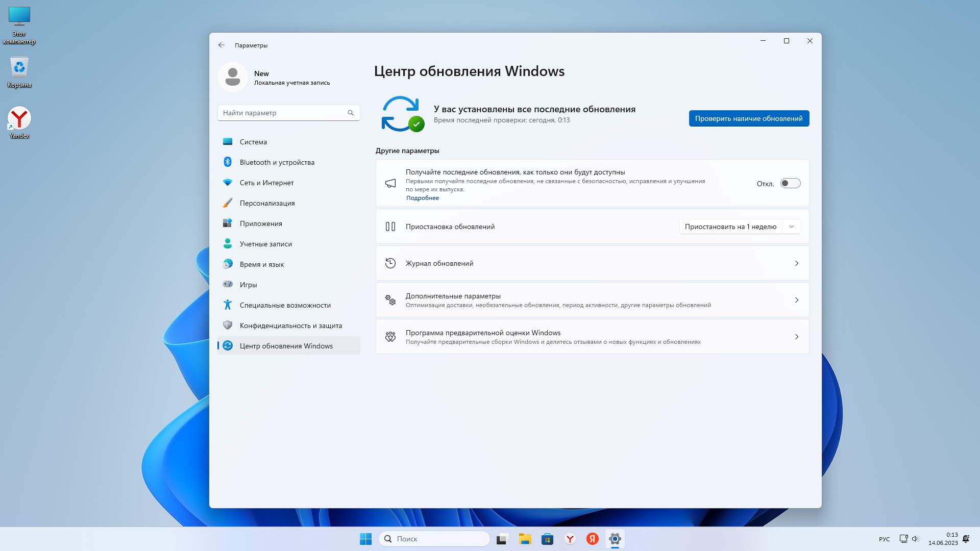Open Bluetooth и устройства section

[277, 162]
